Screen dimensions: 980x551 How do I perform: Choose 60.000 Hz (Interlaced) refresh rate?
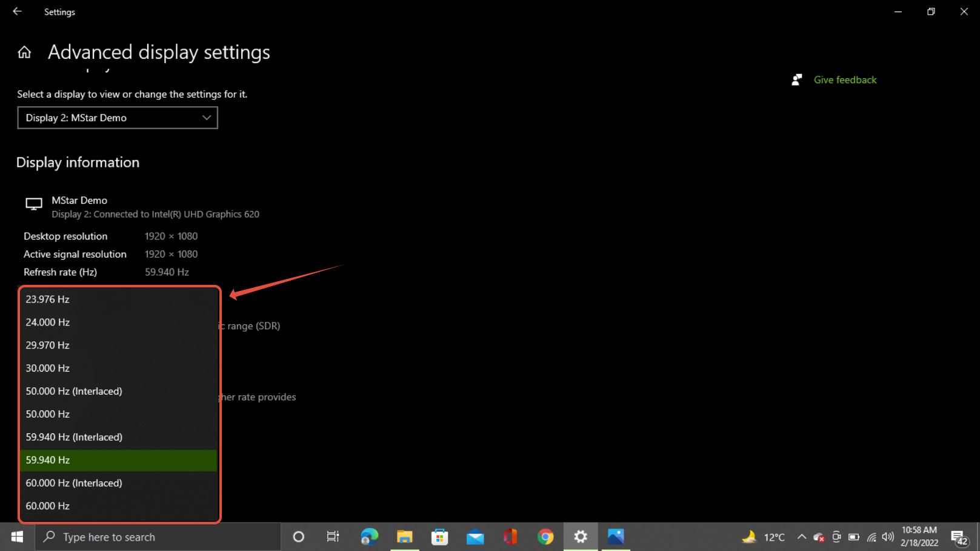pos(119,484)
